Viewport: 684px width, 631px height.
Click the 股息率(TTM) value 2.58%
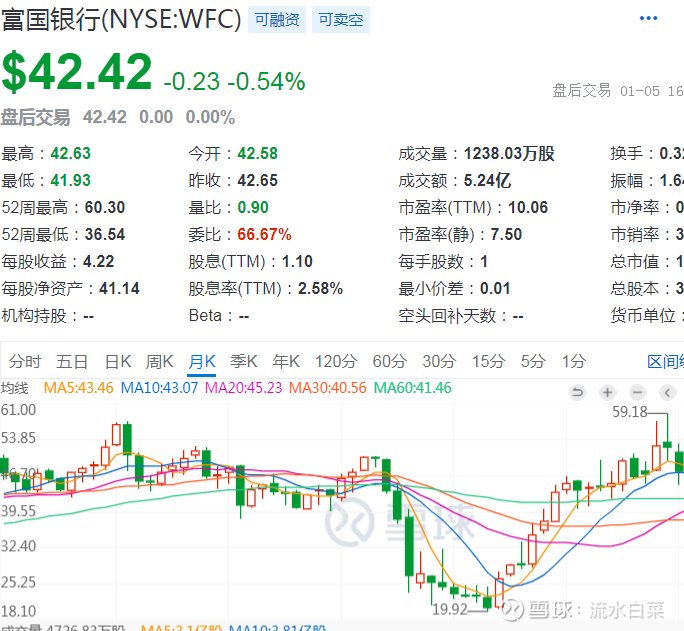(x=320, y=289)
